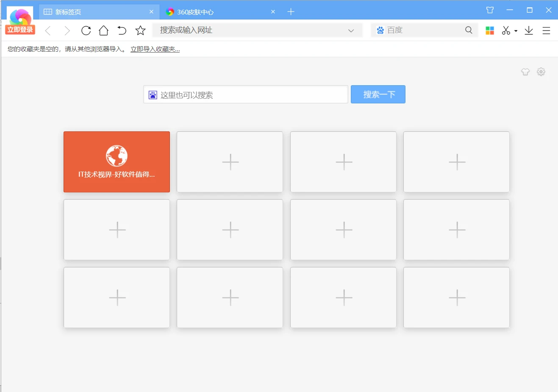Viewport: 558px width, 392px height.
Task: Switch to the 360皮肤中心 tab
Action: tap(220, 12)
